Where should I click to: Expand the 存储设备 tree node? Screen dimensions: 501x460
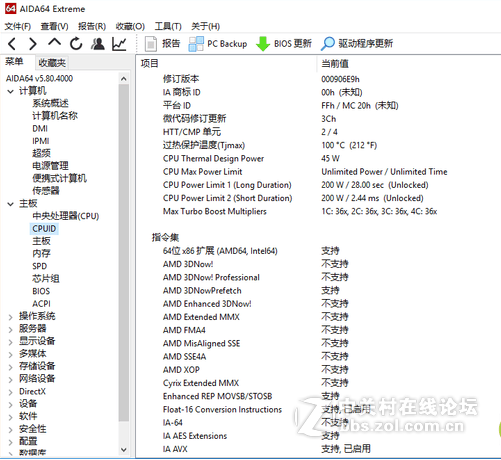[x=11, y=367]
